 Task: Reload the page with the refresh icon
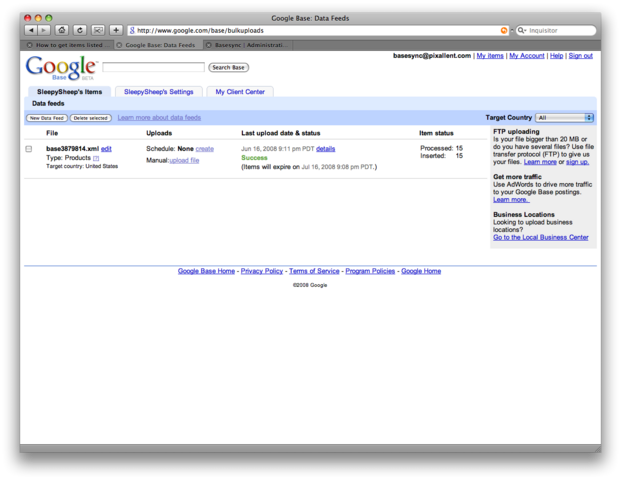pos(80,30)
